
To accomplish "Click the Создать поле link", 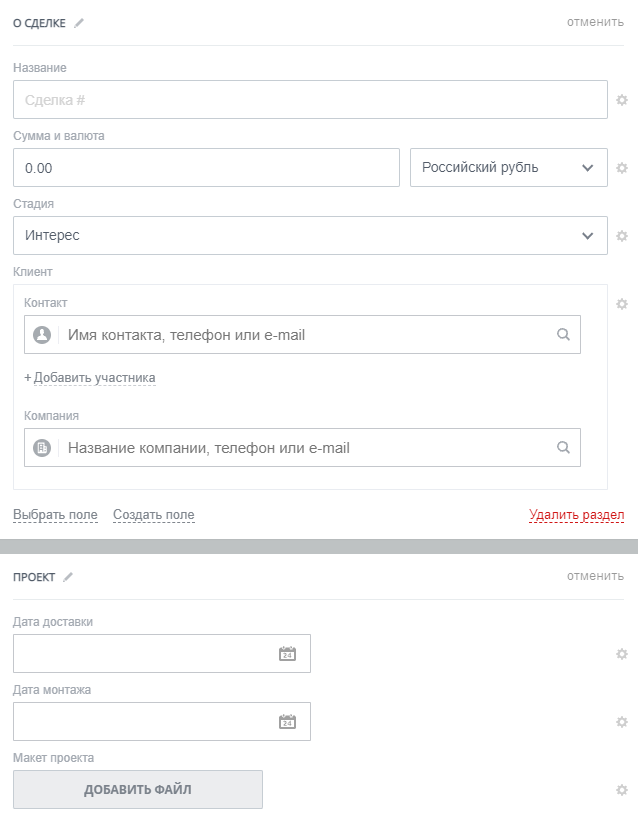I will (153, 515).
